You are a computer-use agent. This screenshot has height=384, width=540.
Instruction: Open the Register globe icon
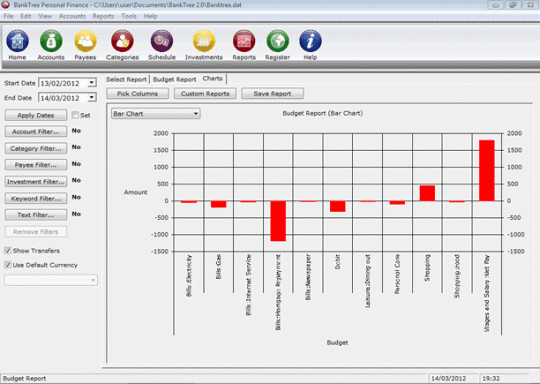pyautogui.click(x=278, y=41)
